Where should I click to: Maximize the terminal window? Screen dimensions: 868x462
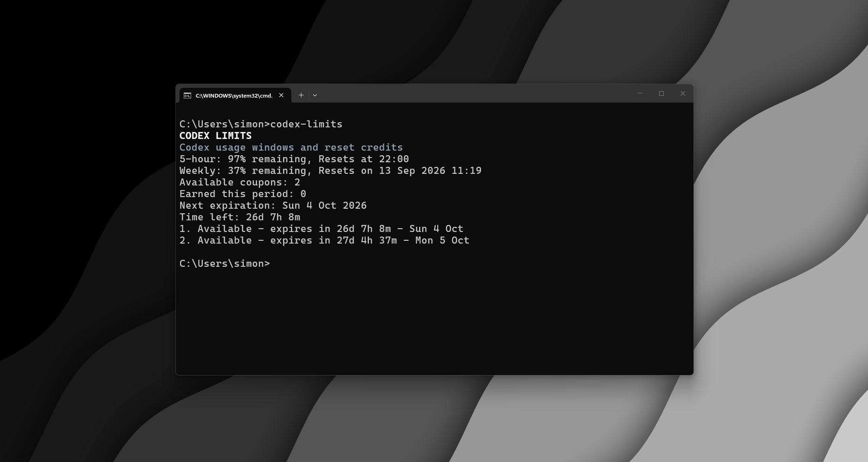point(661,93)
